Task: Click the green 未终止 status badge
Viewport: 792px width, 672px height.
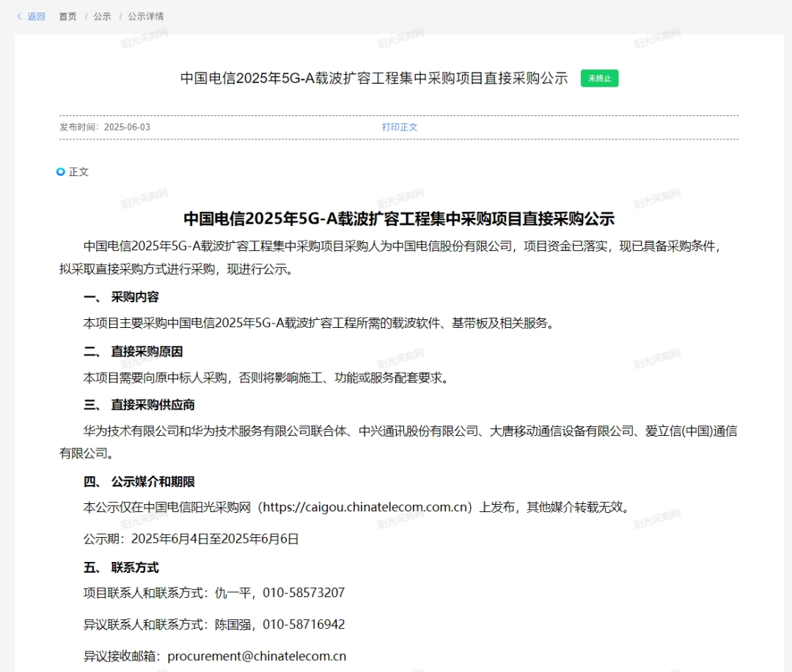Action: (x=600, y=78)
